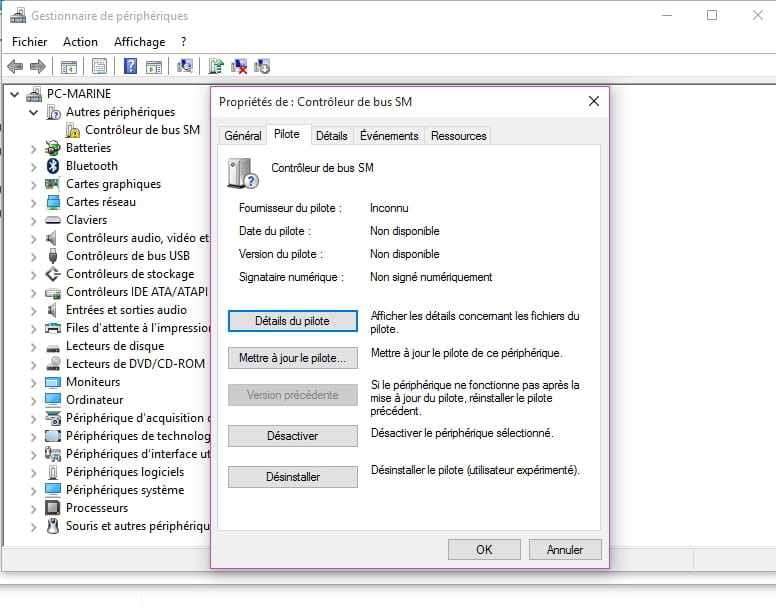Open the Événements tab

pos(389,136)
